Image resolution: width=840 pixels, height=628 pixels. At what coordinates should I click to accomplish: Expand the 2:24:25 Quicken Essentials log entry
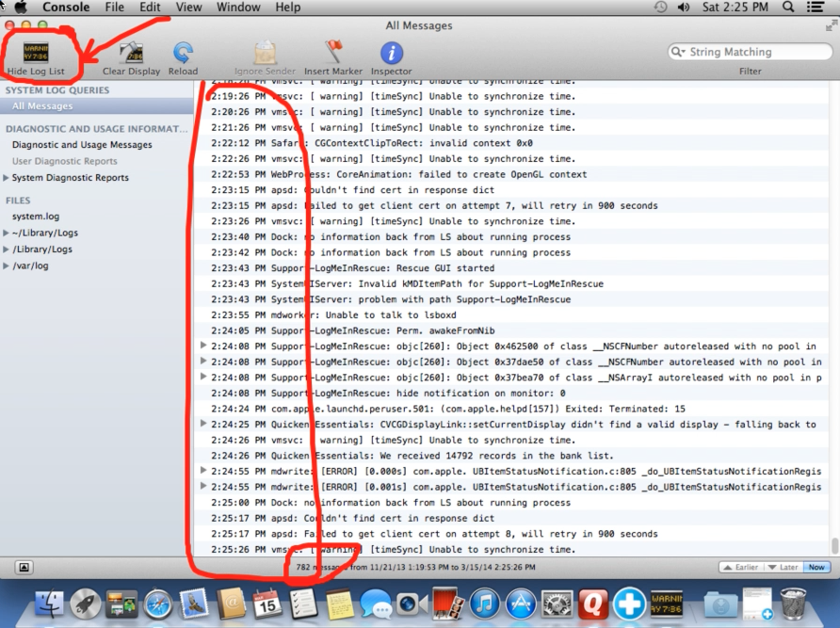point(203,424)
